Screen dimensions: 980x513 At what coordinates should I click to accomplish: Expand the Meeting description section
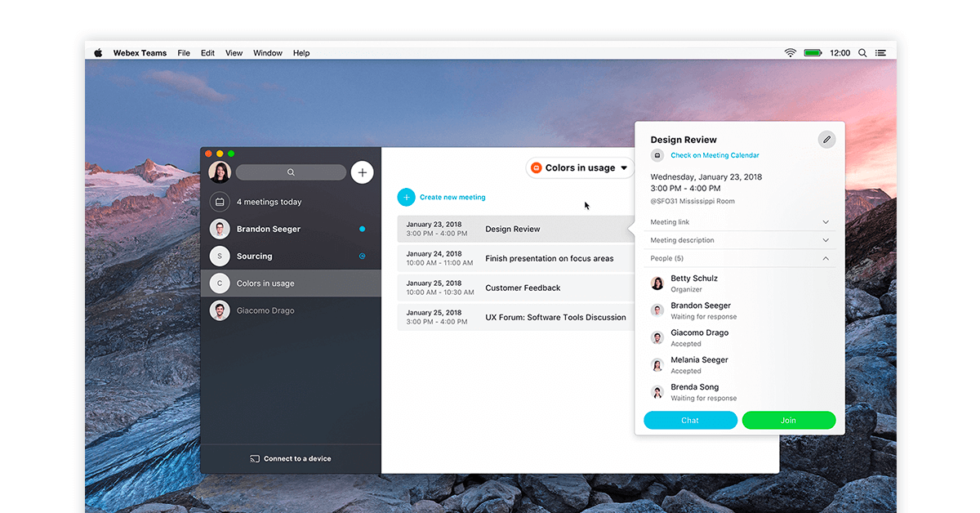[x=740, y=240]
